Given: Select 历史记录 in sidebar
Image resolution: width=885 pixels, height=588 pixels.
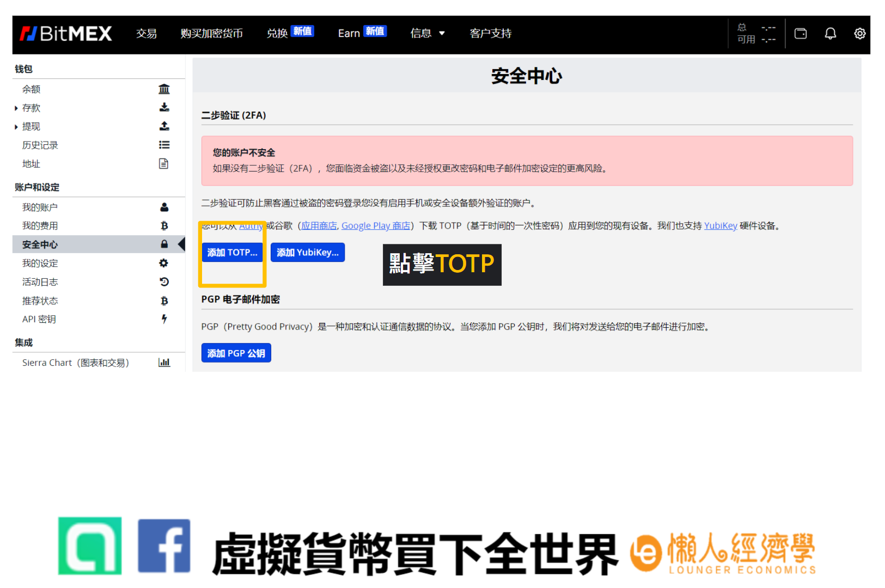Looking at the screenshot, I should click(x=40, y=145).
